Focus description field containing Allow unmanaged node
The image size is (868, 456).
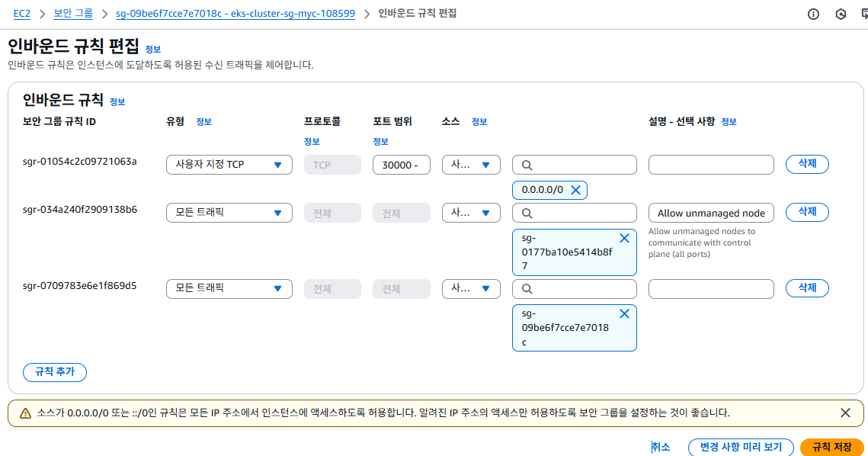click(x=711, y=213)
